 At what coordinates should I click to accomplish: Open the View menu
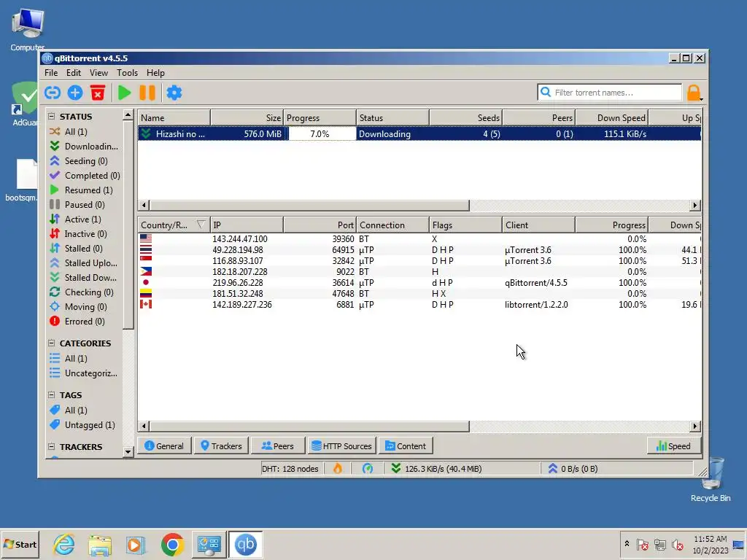click(98, 73)
